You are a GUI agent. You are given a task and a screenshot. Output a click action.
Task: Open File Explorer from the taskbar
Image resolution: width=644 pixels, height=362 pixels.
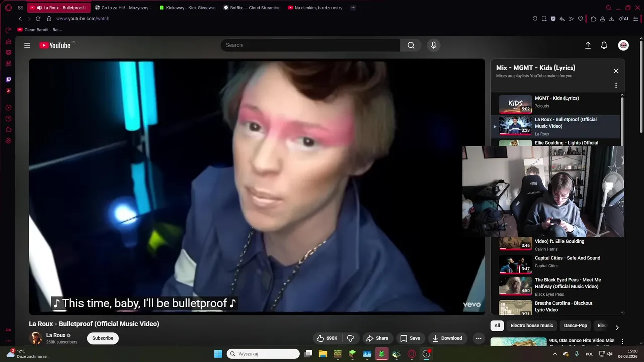323,354
